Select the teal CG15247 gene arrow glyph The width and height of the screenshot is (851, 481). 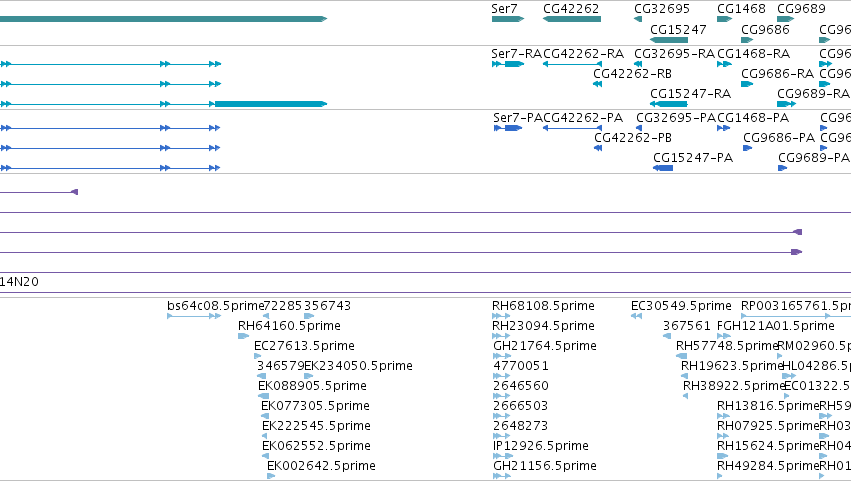point(669,40)
